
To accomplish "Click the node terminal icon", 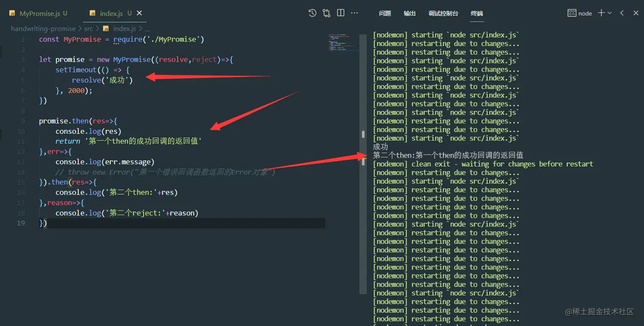I will click(x=572, y=13).
